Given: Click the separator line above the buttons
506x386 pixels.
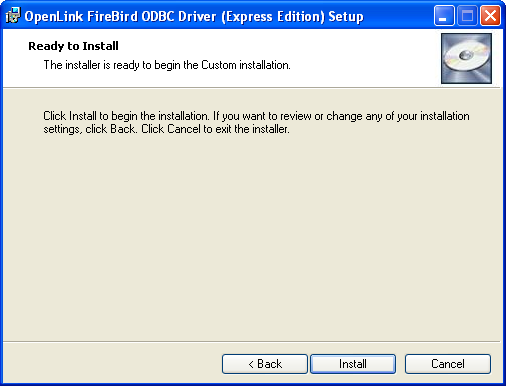Looking at the screenshot, I should click(x=252, y=341).
